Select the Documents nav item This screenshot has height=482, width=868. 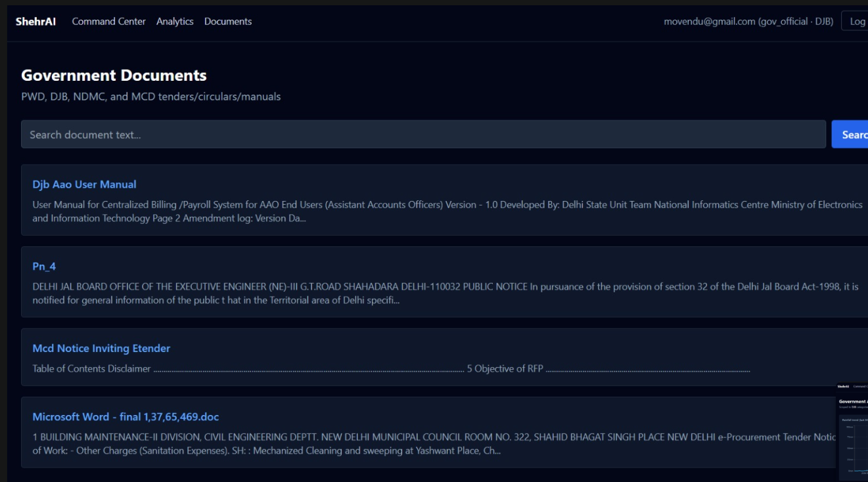228,22
